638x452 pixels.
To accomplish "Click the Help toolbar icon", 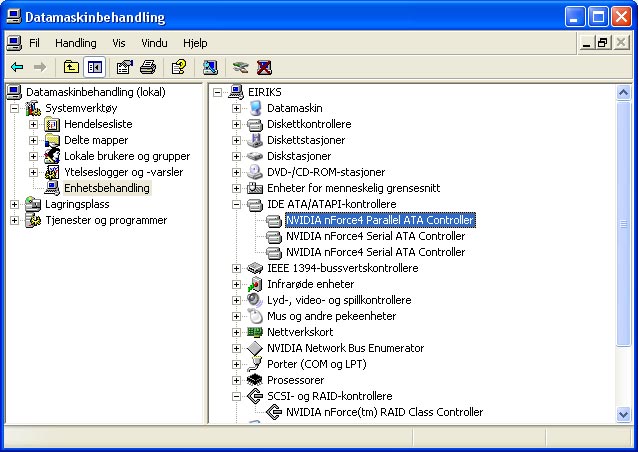I will (x=179, y=67).
